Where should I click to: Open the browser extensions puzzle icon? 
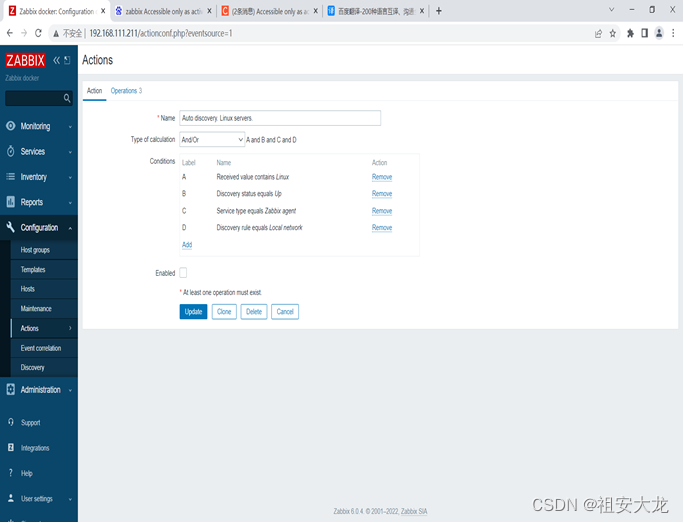pos(630,33)
